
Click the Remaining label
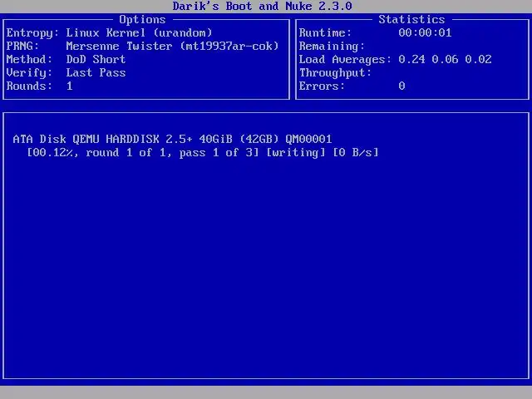[332, 47]
